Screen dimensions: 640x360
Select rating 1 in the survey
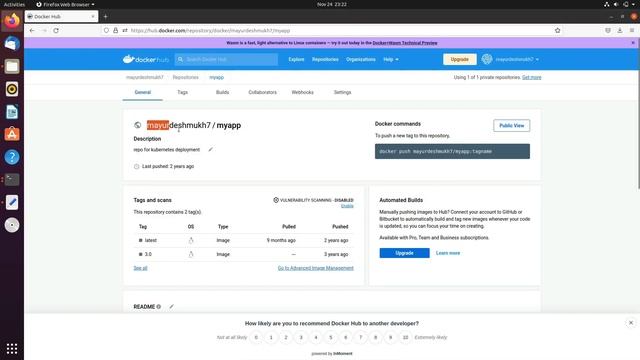click(x=271, y=338)
